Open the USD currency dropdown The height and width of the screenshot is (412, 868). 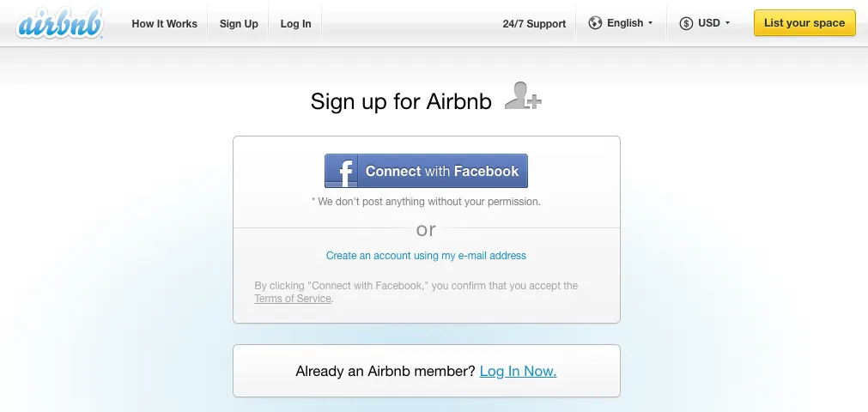pos(709,23)
